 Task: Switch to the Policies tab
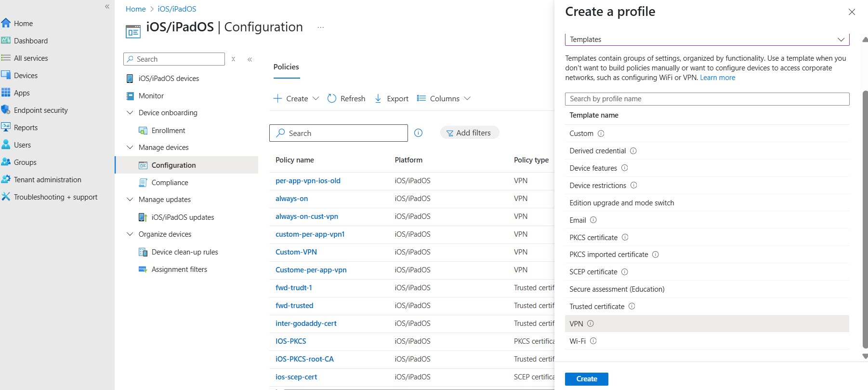286,67
